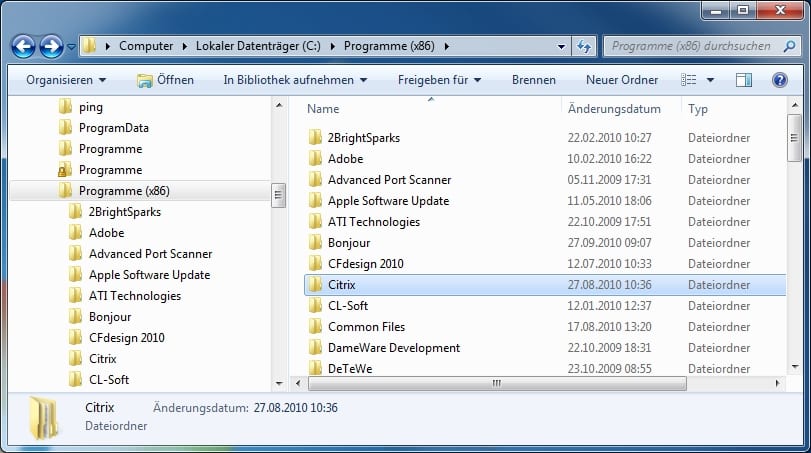Open the Organisieren menu
Viewport: 811px width, 453px height.
coord(66,80)
